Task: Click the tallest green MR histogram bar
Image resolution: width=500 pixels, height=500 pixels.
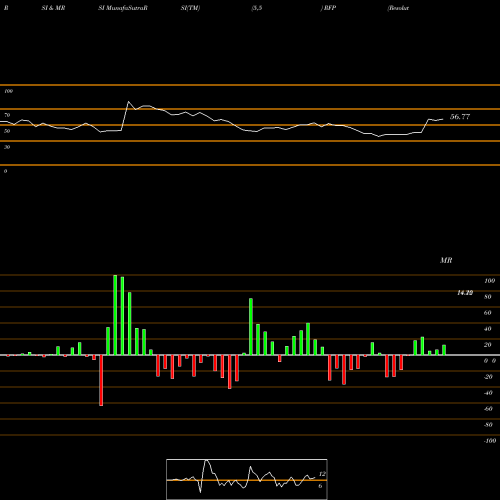Action: point(115,315)
